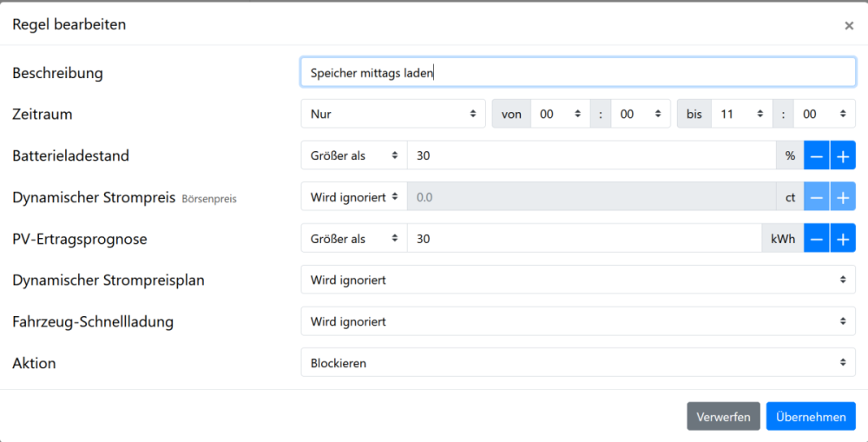
Task: Open Dynamischer Strompreis condition dropdown
Action: point(353,197)
